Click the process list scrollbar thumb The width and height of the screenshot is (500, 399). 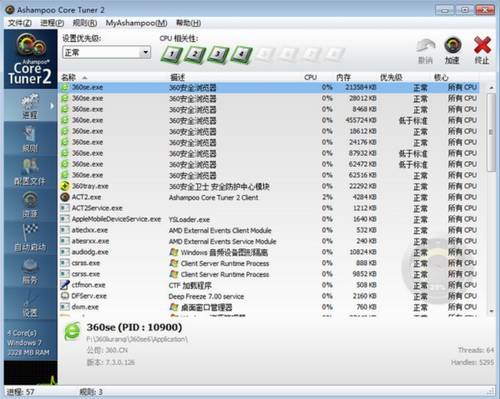click(x=491, y=132)
